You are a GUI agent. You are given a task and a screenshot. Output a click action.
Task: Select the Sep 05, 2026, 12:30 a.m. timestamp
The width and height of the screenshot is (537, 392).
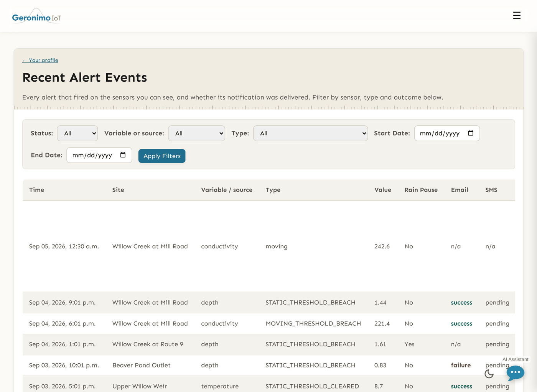[64, 246]
